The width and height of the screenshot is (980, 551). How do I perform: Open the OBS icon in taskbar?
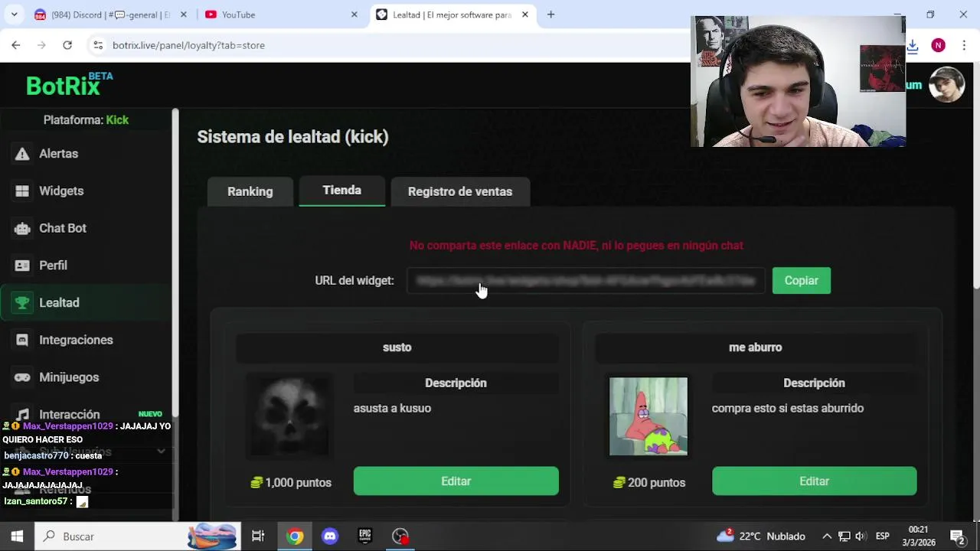point(400,536)
